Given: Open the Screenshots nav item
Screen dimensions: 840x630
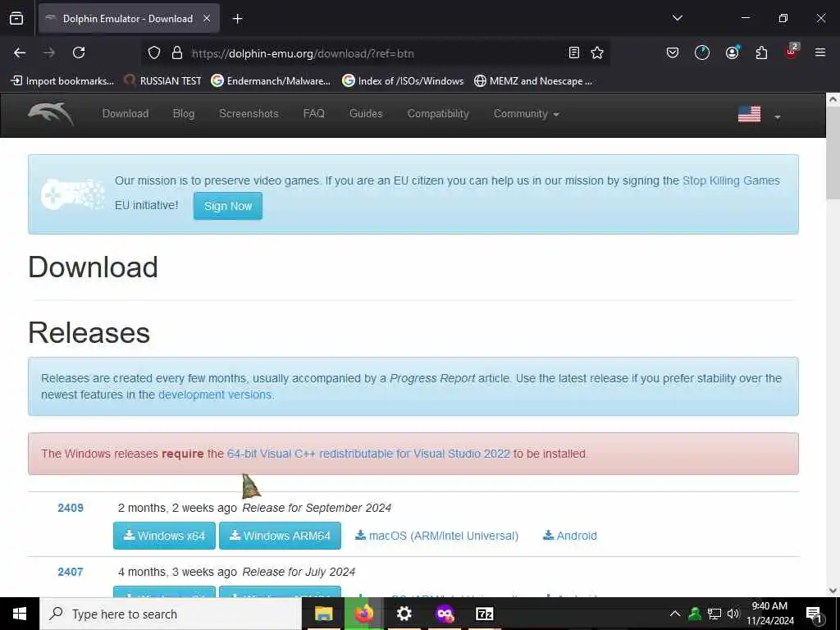Looking at the screenshot, I should (x=249, y=113).
